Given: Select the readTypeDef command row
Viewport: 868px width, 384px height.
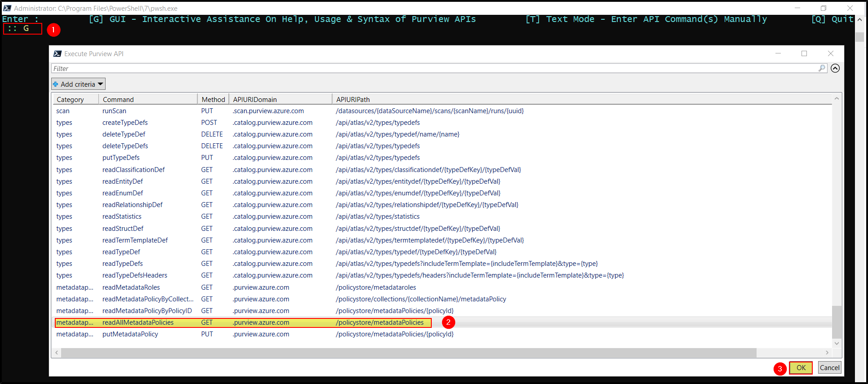Looking at the screenshot, I should 443,252.
